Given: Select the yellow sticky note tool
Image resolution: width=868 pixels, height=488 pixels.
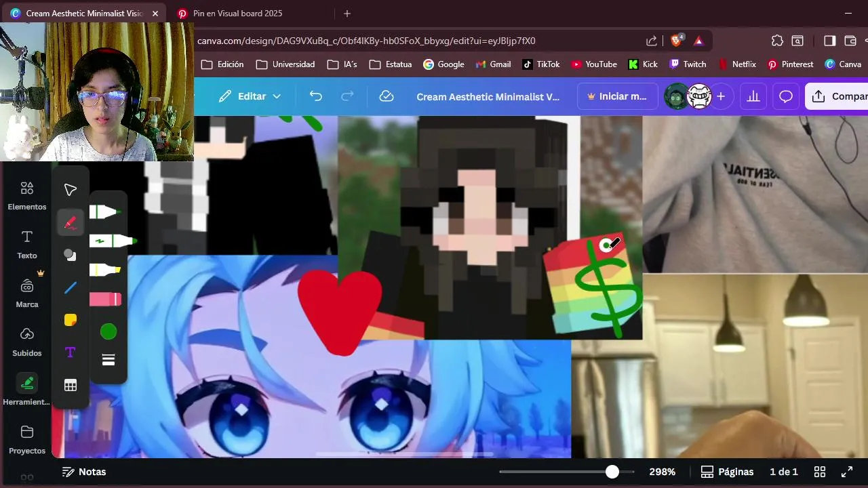Looking at the screenshot, I should (x=71, y=320).
